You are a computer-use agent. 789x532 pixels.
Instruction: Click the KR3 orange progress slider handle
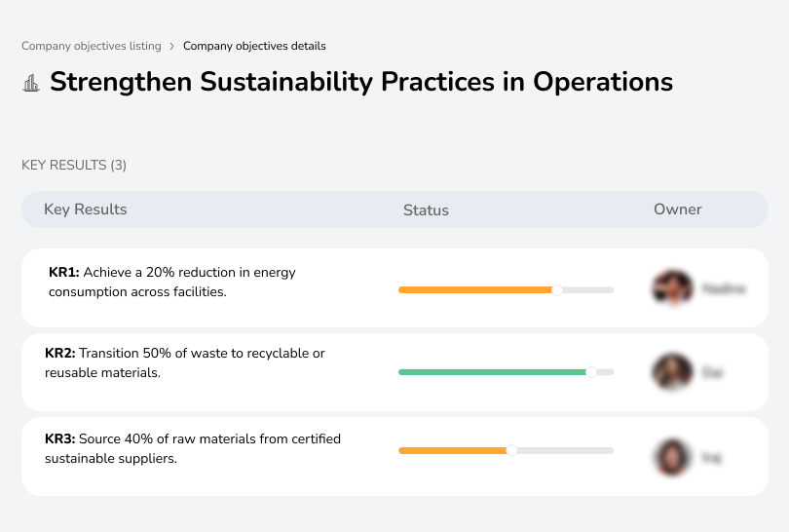[x=511, y=450]
